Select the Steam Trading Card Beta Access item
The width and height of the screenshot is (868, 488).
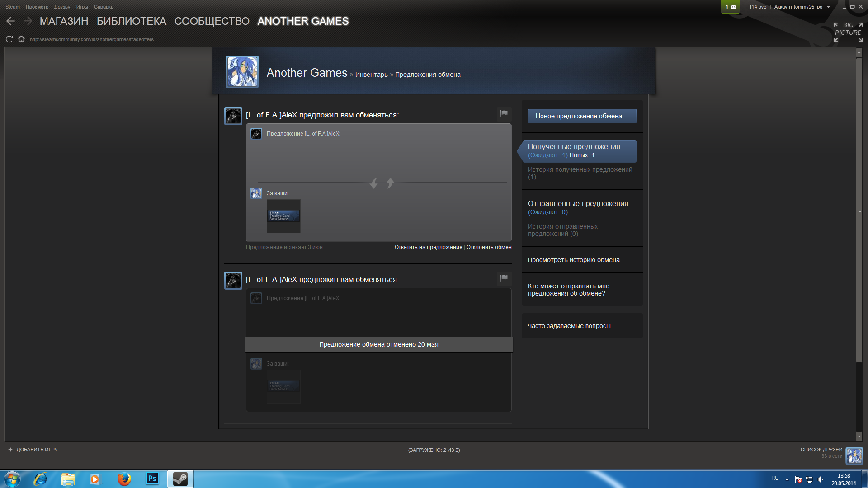(283, 216)
